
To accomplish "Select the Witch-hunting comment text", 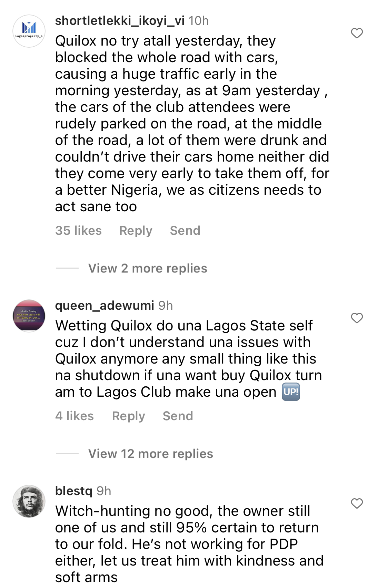I will [x=189, y=544].
